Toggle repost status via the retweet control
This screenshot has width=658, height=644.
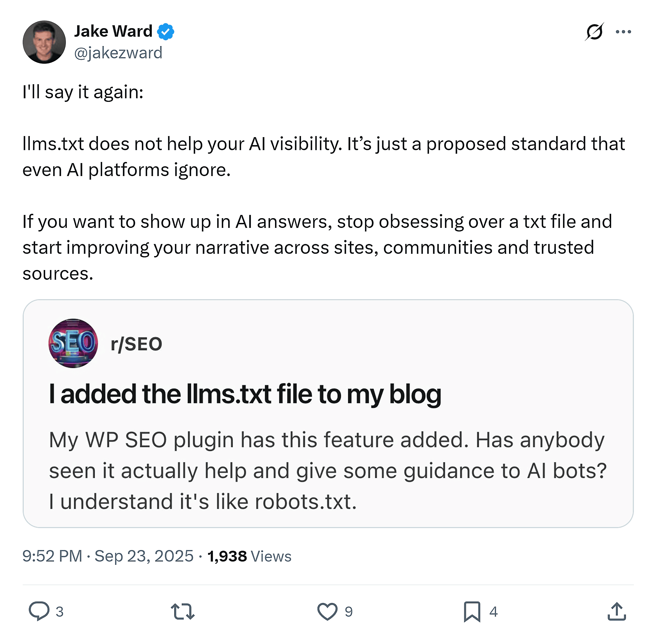click(x=183, y=612)
